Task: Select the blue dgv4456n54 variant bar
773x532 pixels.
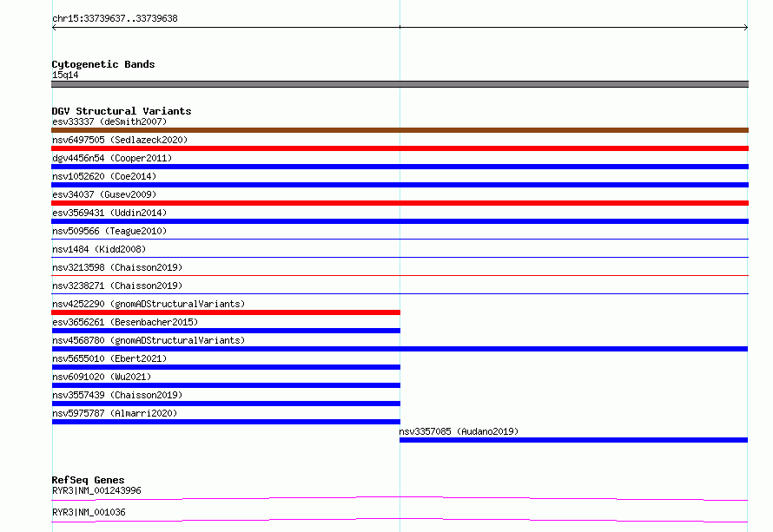Action: tap(400, 167)
